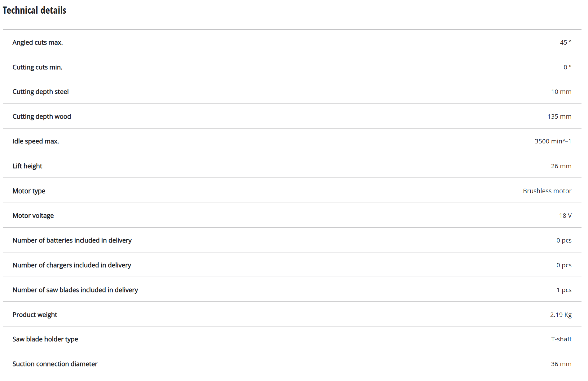The height and width of the screenshot is (381, 588).
Task: Click the T-shaft blade holder value
Action: (561, 339)
